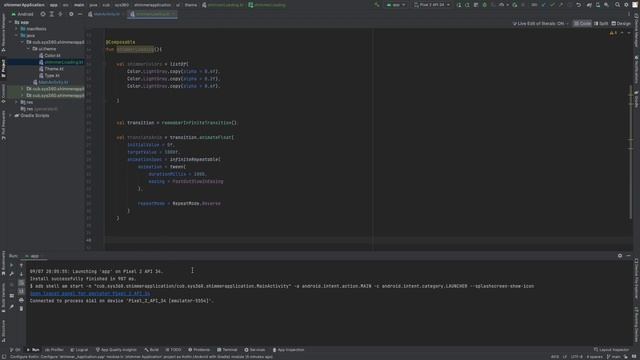Open IDE settings gear in top toolbar
This screenshot has height=360, width=640.
coord(626,5)
